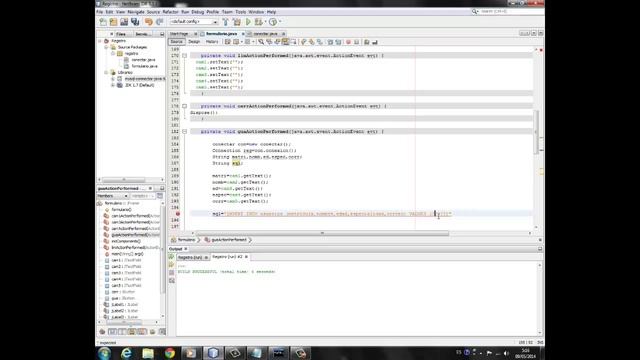
Task: Toggle Show Non-Public Members filter in Navigator
Action: [x=132, y=332]
